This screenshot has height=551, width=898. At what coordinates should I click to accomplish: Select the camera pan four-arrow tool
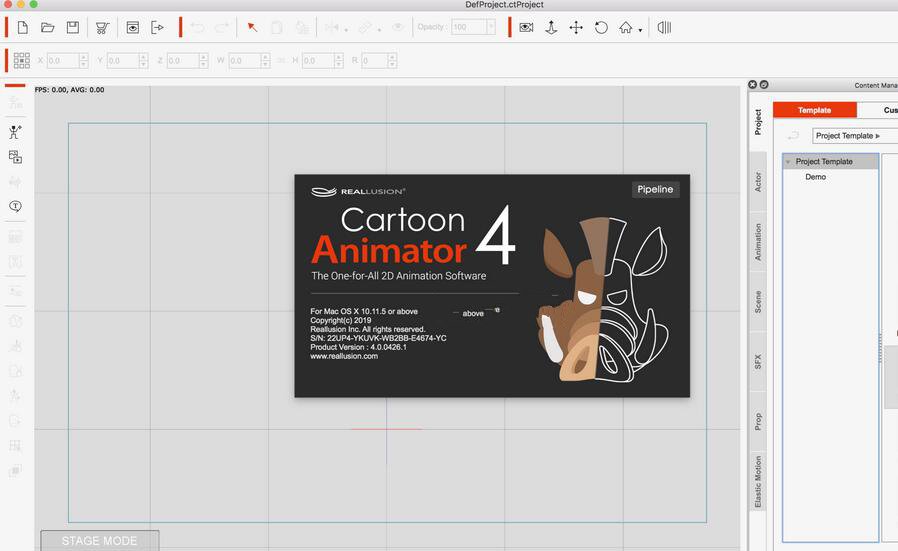[x=576, y=27]
